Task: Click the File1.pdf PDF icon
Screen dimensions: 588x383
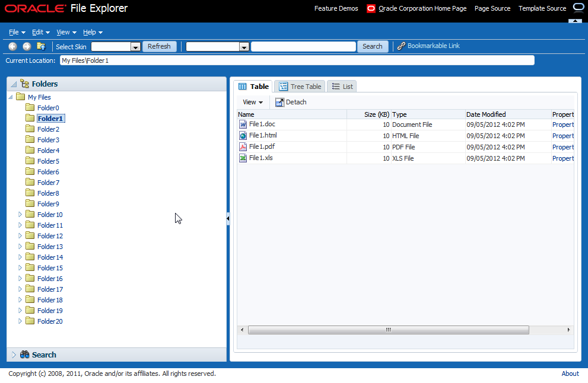Action: coord(243,147)
